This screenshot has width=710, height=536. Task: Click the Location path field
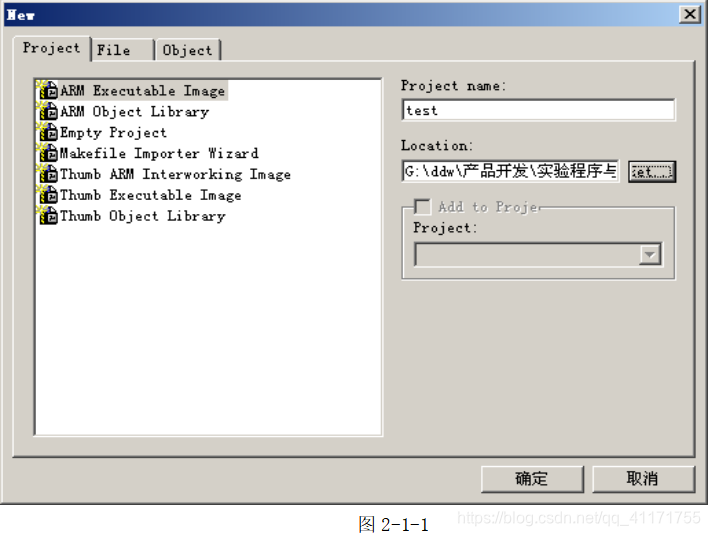coord(510,171)
